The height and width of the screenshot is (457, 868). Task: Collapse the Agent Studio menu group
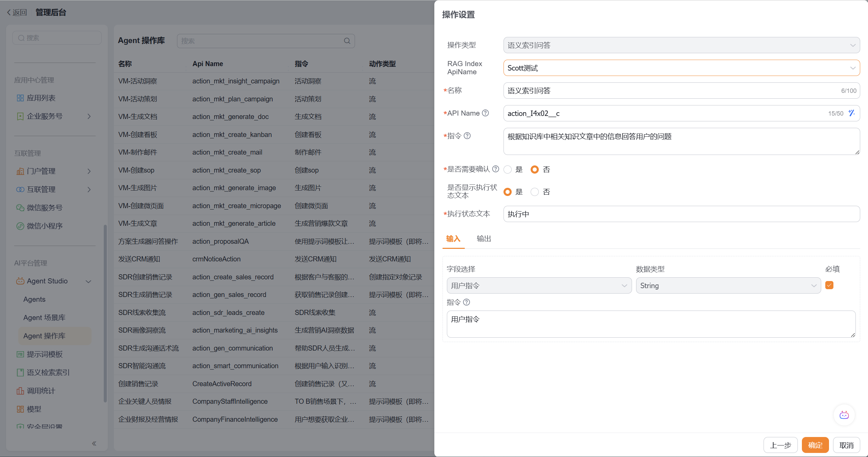pyautogui.click(x=88, y=281)
